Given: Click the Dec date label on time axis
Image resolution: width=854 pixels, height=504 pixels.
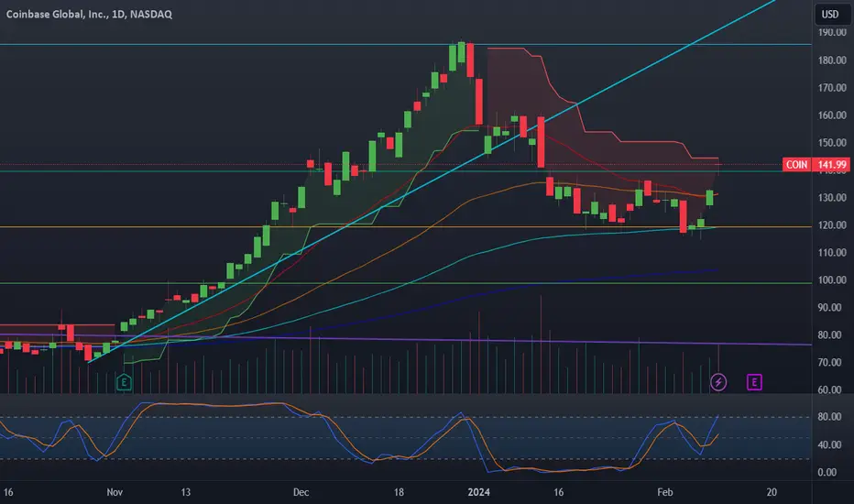Looking at the screenshot, I should tap(301, 493).
